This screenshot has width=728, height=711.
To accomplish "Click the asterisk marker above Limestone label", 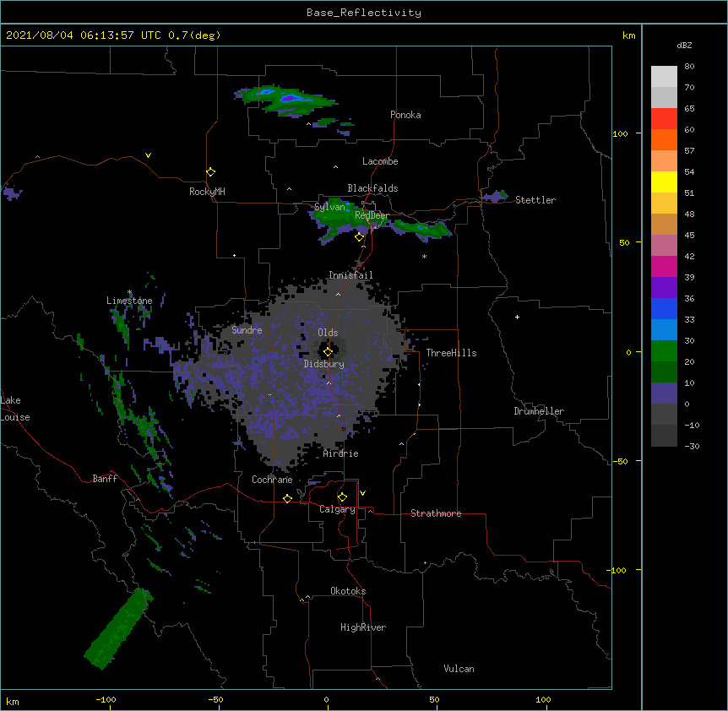I will coord(129,292).
